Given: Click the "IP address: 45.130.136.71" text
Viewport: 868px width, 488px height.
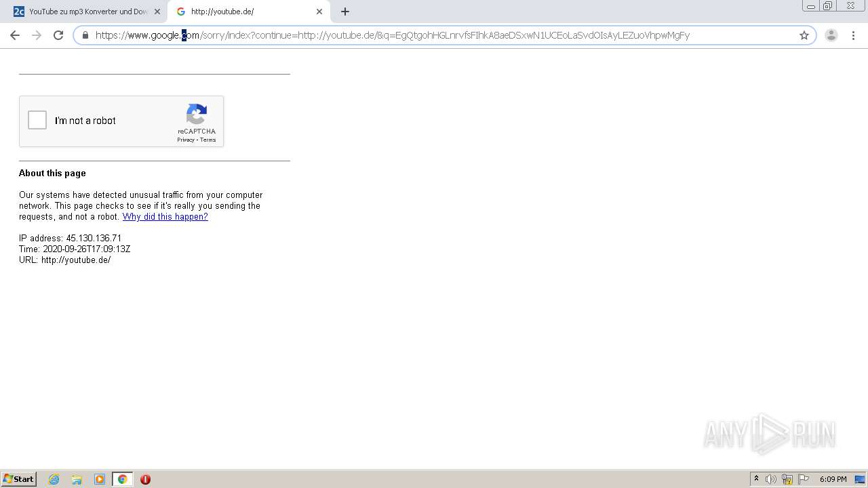Looking at the screenshot, I should point(71,239).
